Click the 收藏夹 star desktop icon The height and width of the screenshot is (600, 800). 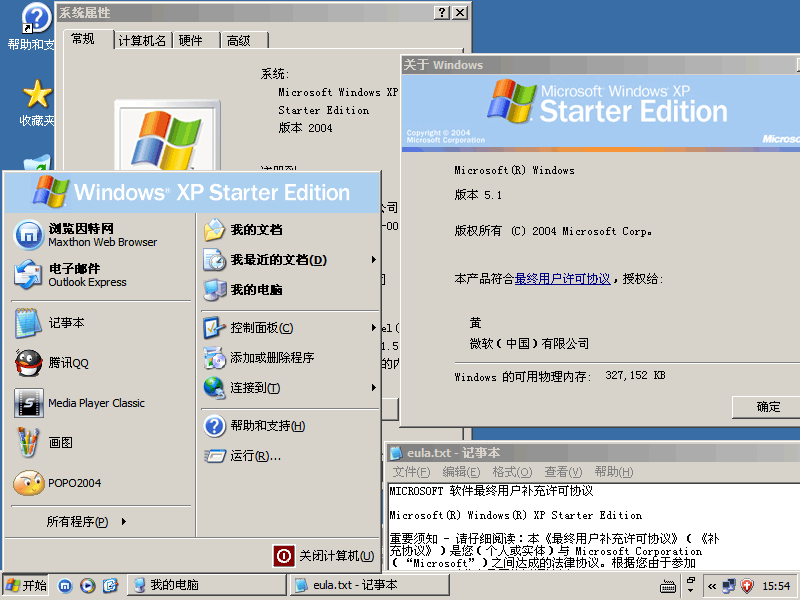click(37, 104)
